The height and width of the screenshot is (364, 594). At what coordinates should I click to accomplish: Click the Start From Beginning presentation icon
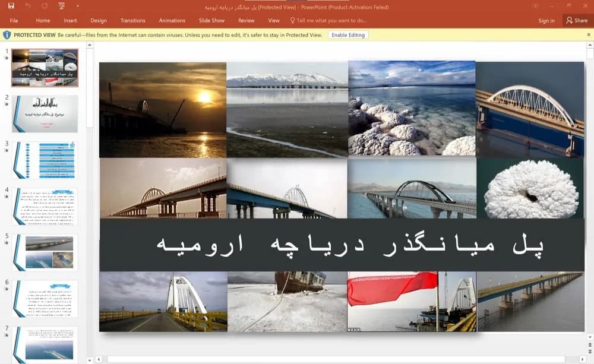[62, 6]
